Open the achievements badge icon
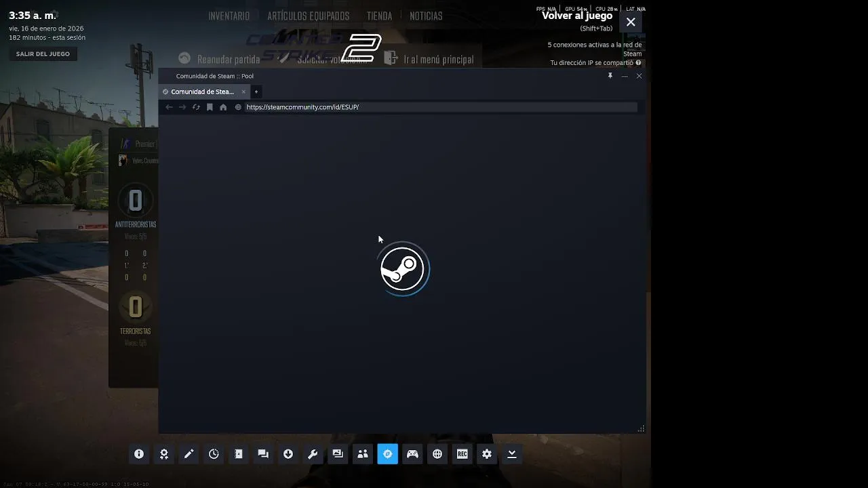The image size is (868, 488). 164,454
